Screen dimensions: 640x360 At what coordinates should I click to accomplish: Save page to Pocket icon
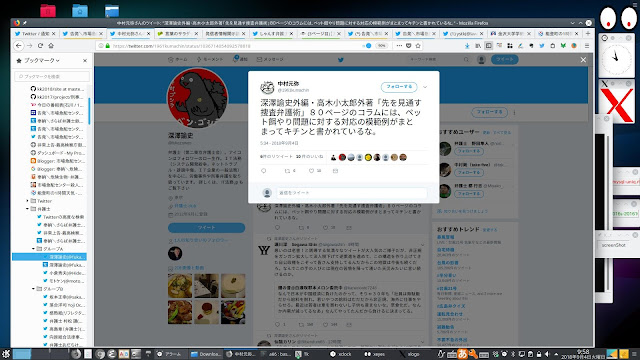pyautogui.click(x=409, y=46)
